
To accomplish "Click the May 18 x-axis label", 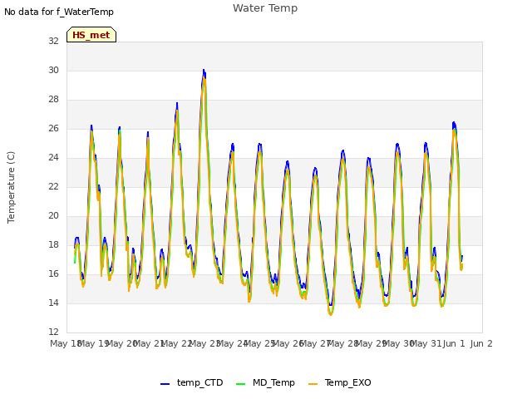I will coord(66,343).
